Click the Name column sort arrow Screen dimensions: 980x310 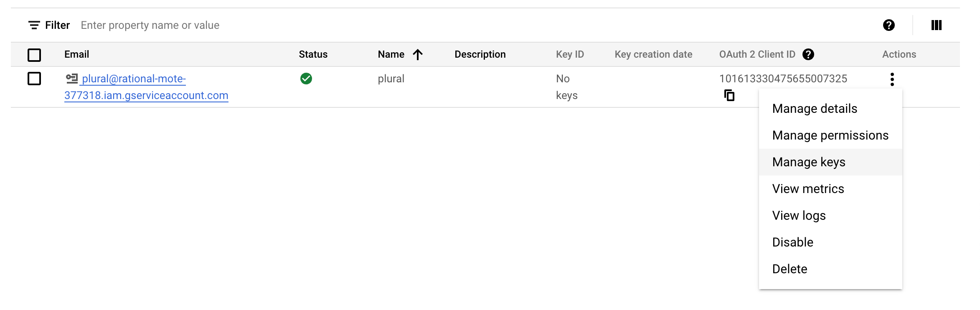[418, 54]
